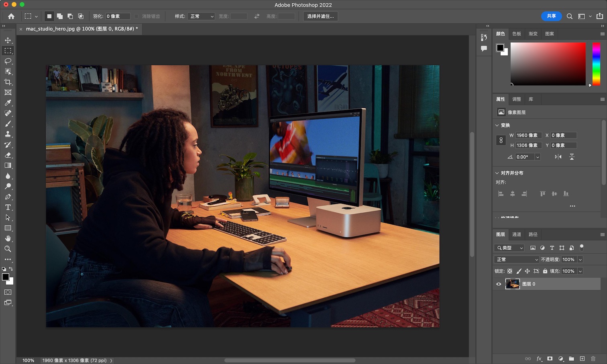This screenshot has height=364, width=607.
Task: Reset to default foreground and background colors
Action: click(x=4, y=269)
